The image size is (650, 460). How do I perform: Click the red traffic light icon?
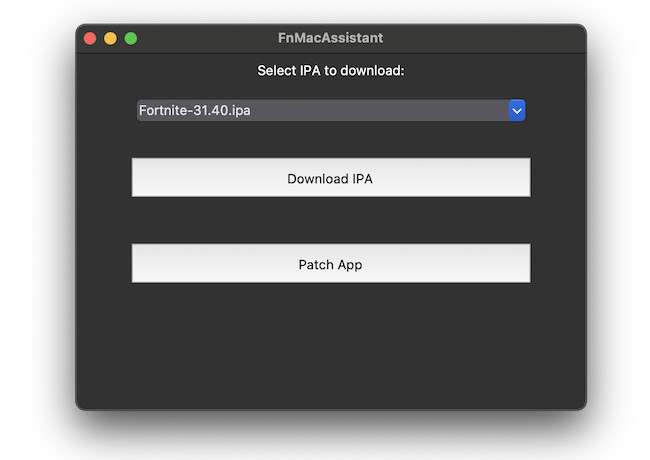pyautogui.click(x=90, y=39)
